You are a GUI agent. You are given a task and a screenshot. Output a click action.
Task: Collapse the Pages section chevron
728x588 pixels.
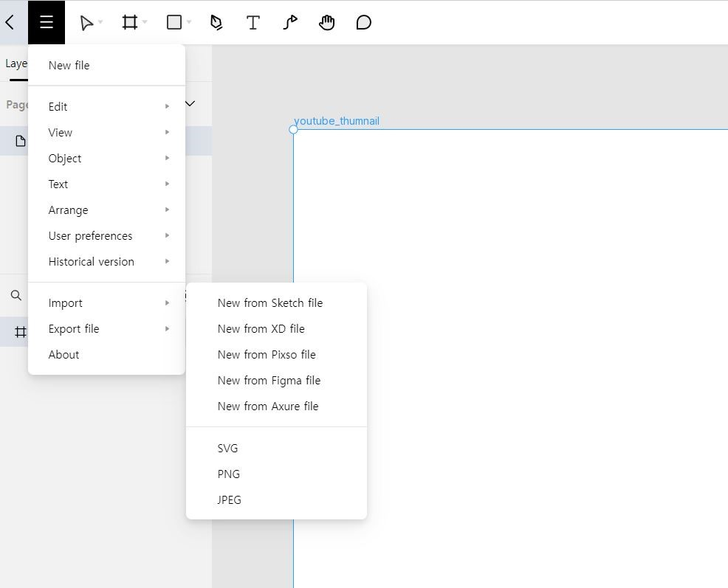[x=190, y=103]
